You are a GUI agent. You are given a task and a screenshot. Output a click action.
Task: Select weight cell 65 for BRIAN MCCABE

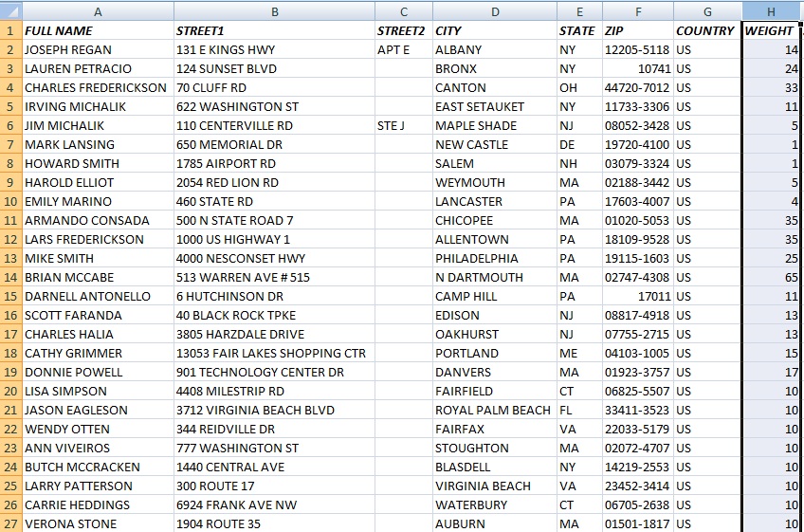[771, 278]
